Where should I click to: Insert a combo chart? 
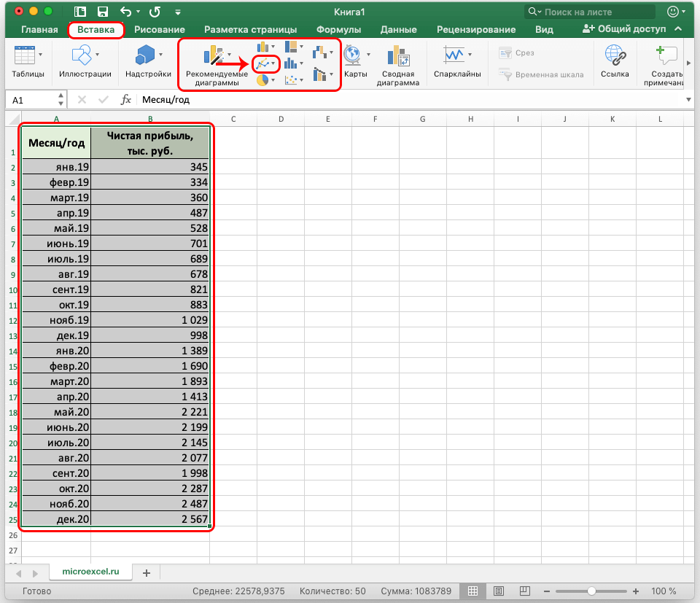pyautogui.click(x=319, y=74)
